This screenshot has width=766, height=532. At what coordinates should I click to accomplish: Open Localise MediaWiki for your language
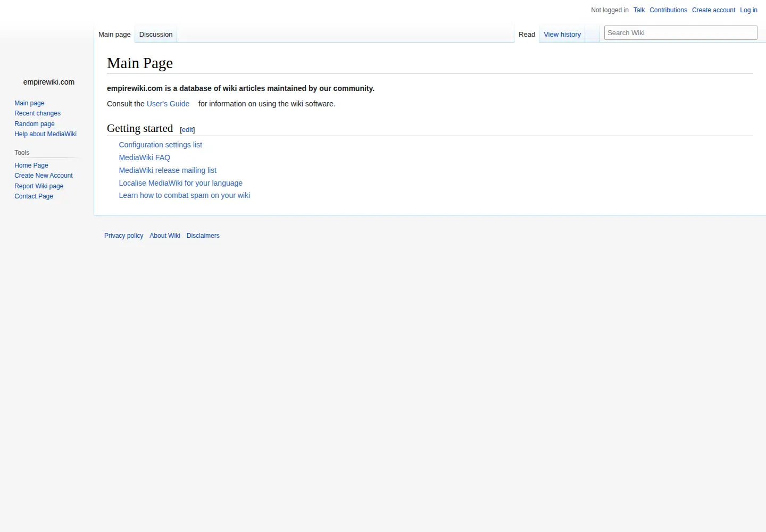180,183
